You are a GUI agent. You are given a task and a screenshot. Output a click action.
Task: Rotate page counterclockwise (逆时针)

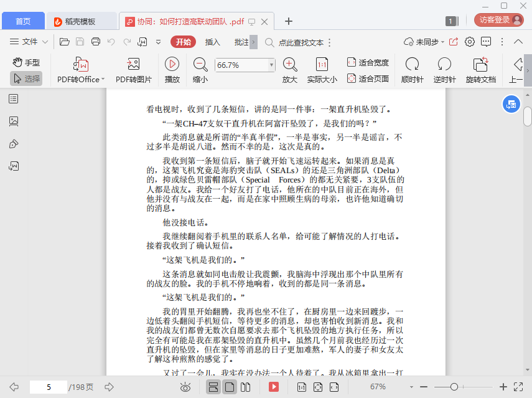click(x=444, y=70)
